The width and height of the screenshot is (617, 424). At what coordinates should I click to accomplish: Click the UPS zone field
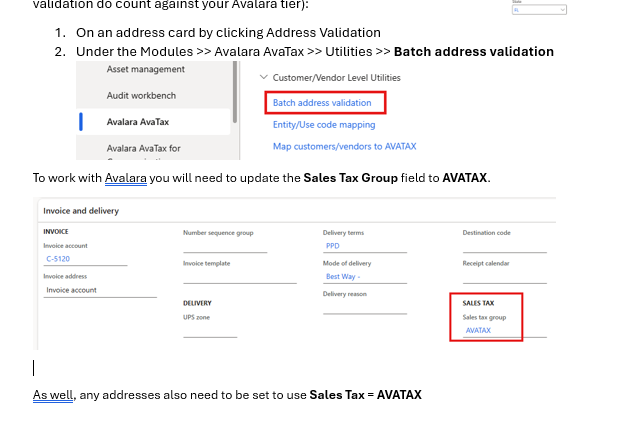[x=210, y=331]
